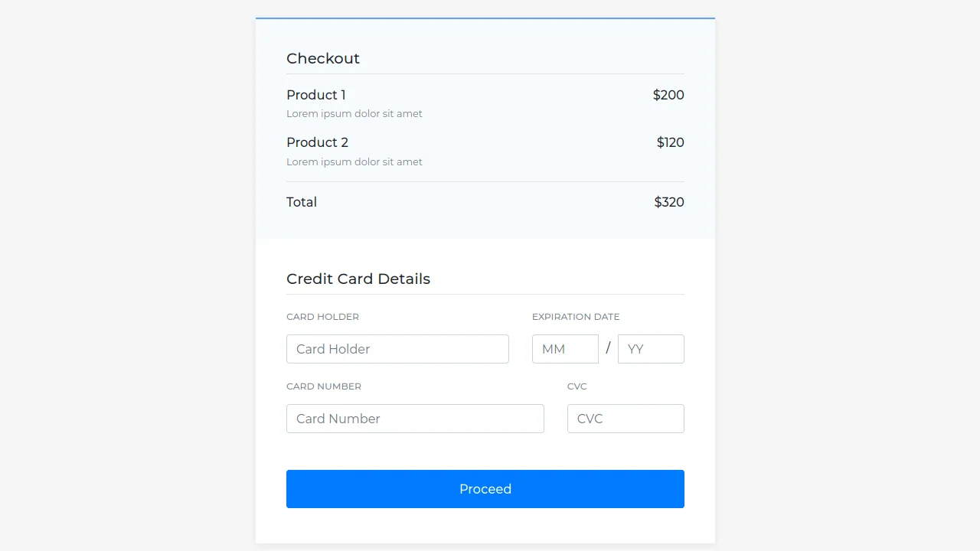Screen dimensions: 980x551
Task: Click the Card Number input field
Action: click(x=415, y=419)
